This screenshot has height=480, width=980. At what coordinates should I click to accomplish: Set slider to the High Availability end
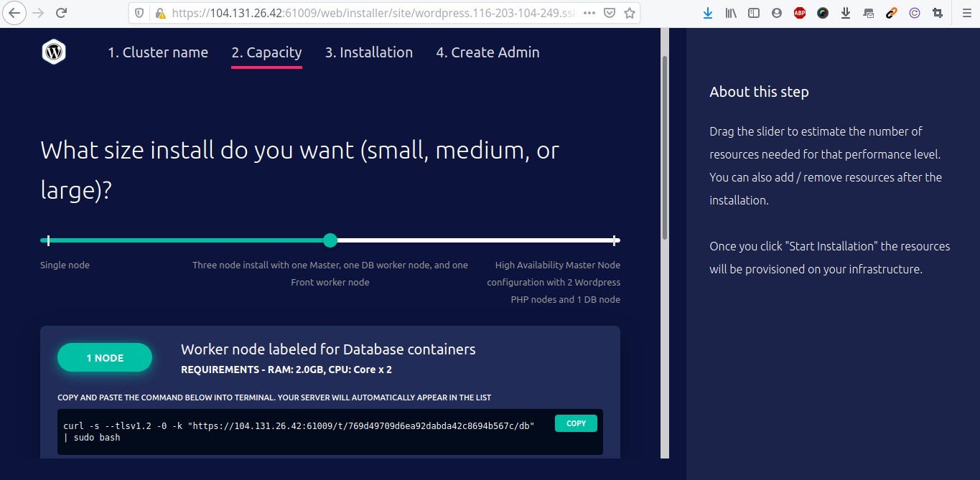click(615, 240)
